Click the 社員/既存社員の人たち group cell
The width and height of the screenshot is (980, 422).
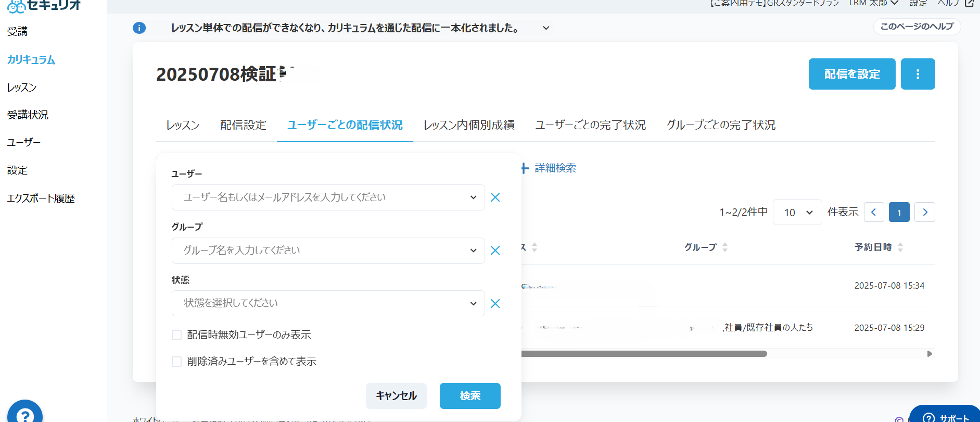(x=768, y=328)
